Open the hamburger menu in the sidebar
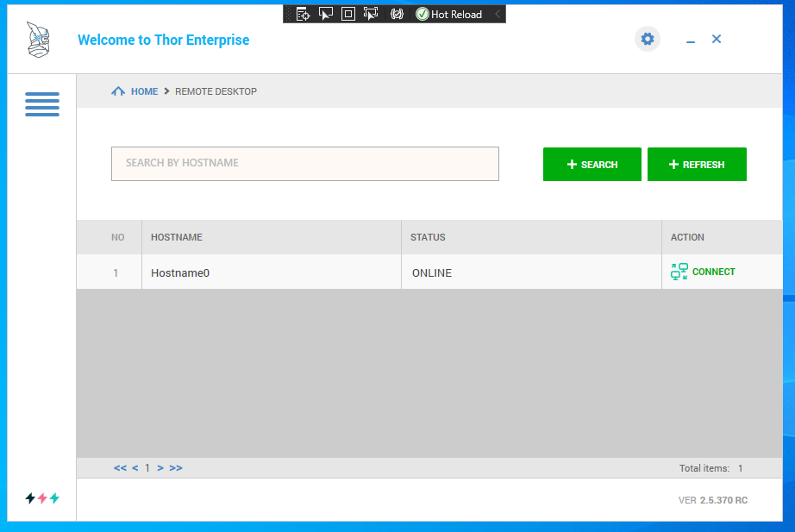Screen dimensions: 795x532 click(x=42, y=104)
